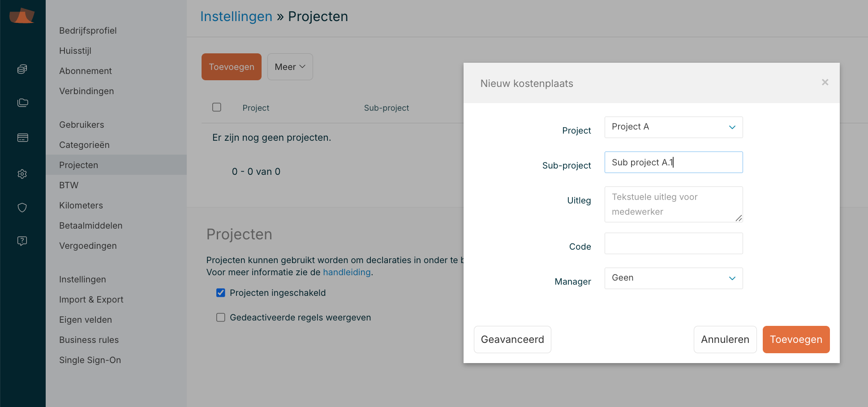
Task: Enable Gedeactiveerde regels weergeven checkbox
Action: click(x=221, y=317)
